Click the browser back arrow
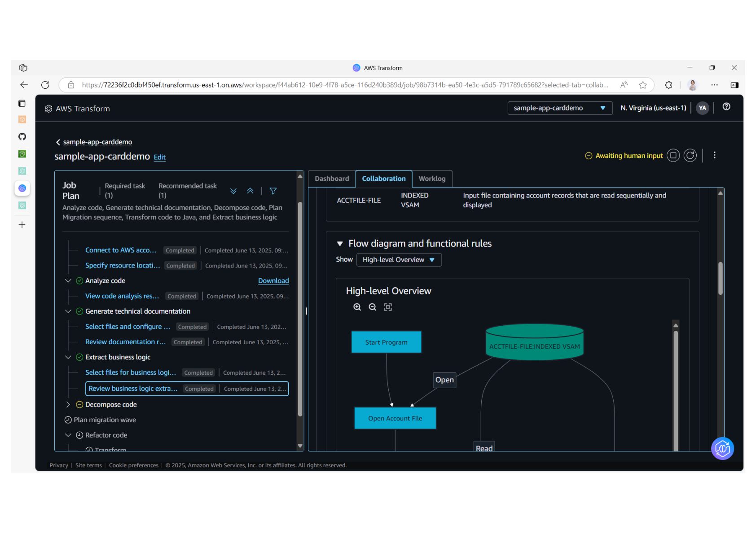This screenshot has height=534, width=756. 24,85
